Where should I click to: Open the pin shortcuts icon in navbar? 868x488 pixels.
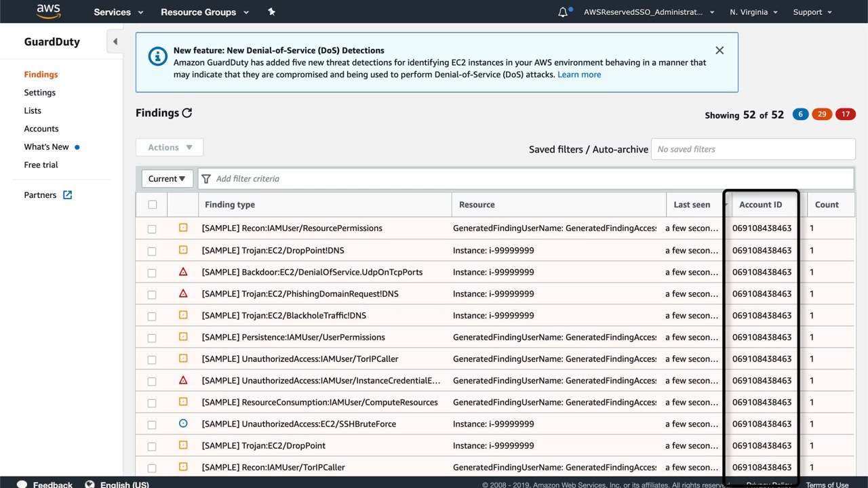coord(271,12)
